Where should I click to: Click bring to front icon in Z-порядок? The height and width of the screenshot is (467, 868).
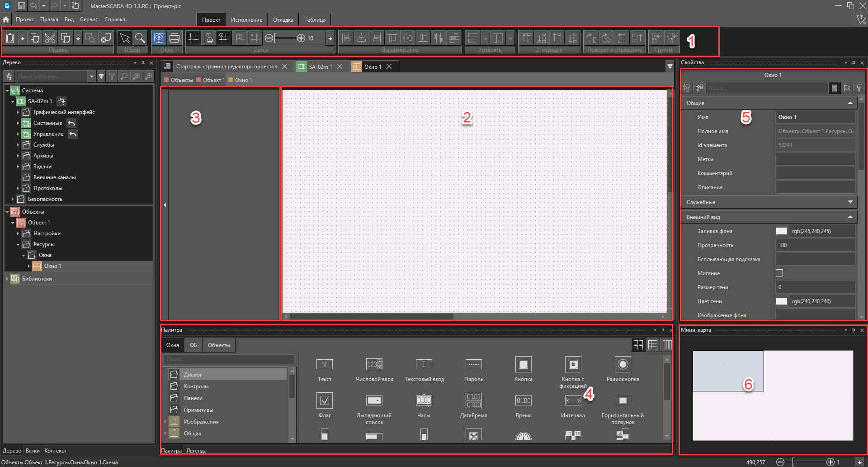point(527,38)
